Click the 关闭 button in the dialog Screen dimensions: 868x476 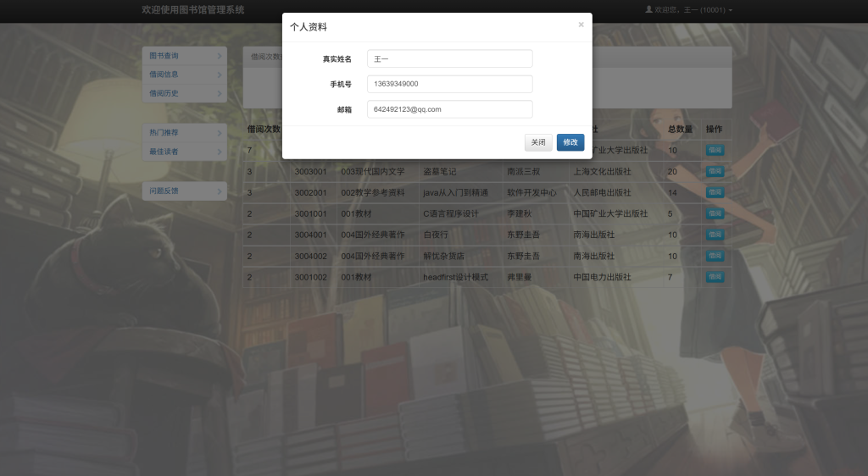(x=538, y=142)
